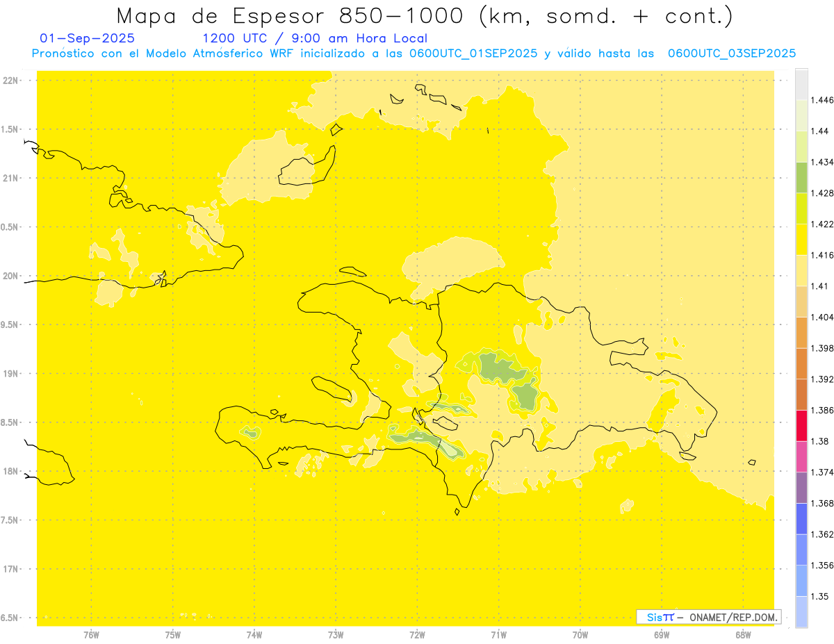Pick the blue 1.362–1.368 legend swatch
Viewport: 834px width, 644px height.
(x=801, y=519)
